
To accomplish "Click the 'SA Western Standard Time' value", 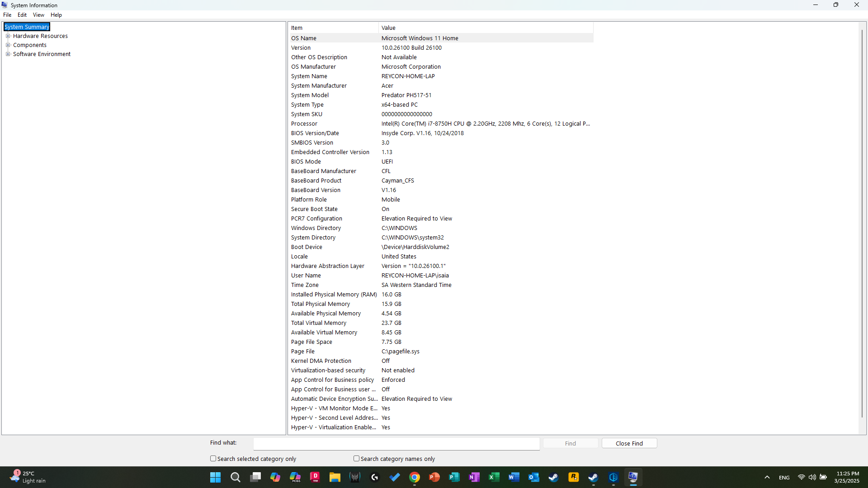I will click(x=416, y=285).
